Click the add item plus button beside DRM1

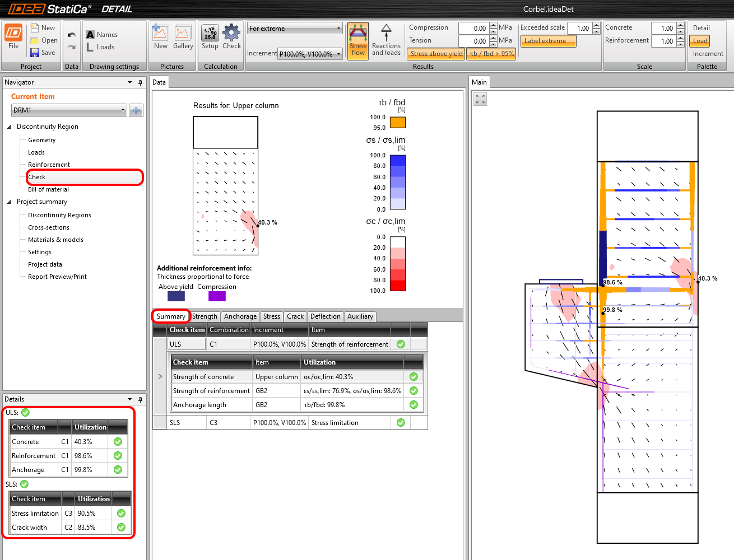(136, 110)
